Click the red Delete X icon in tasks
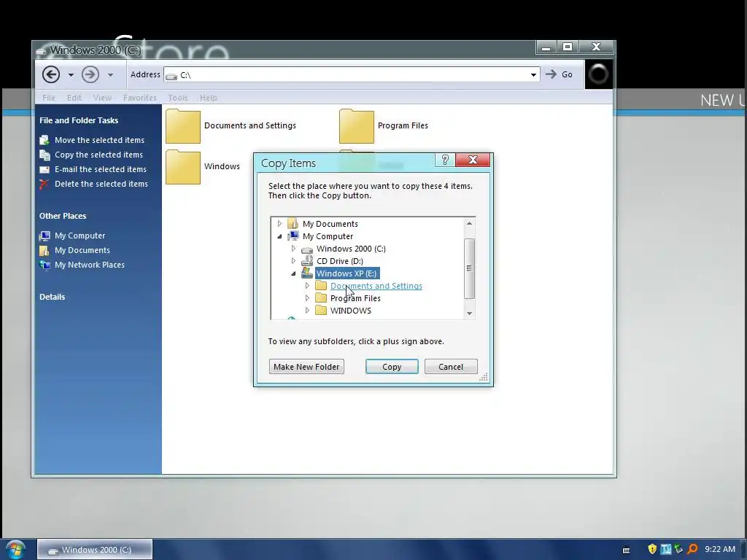 point(44,184)
